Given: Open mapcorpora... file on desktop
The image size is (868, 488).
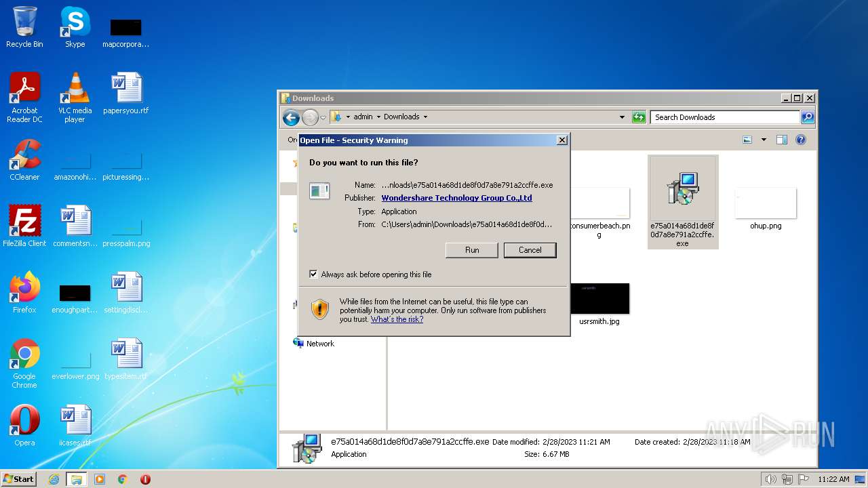Looking at the screenshot, I should (x=126, y=33).
